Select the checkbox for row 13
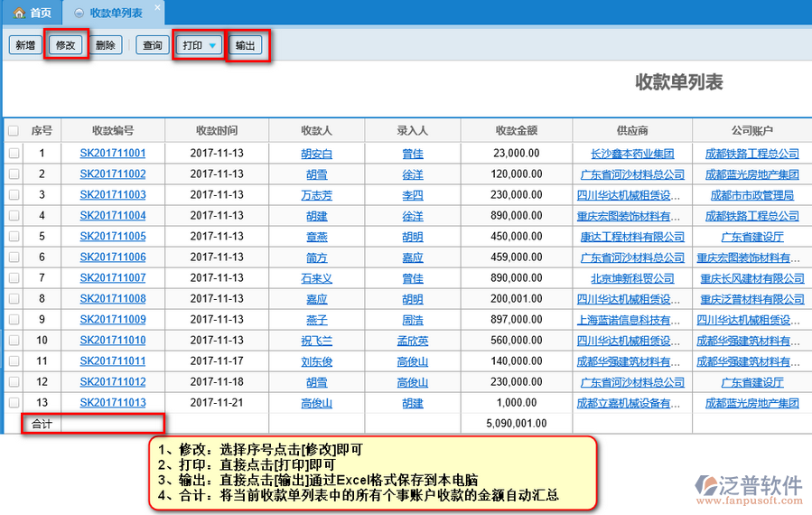 coord(14,403)
